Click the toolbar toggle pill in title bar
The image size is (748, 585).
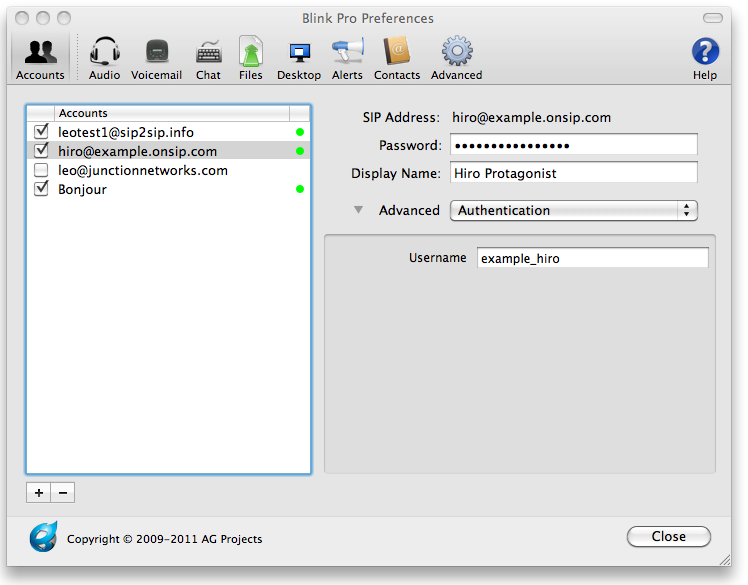pyautogui.click(x=713, y=18)
